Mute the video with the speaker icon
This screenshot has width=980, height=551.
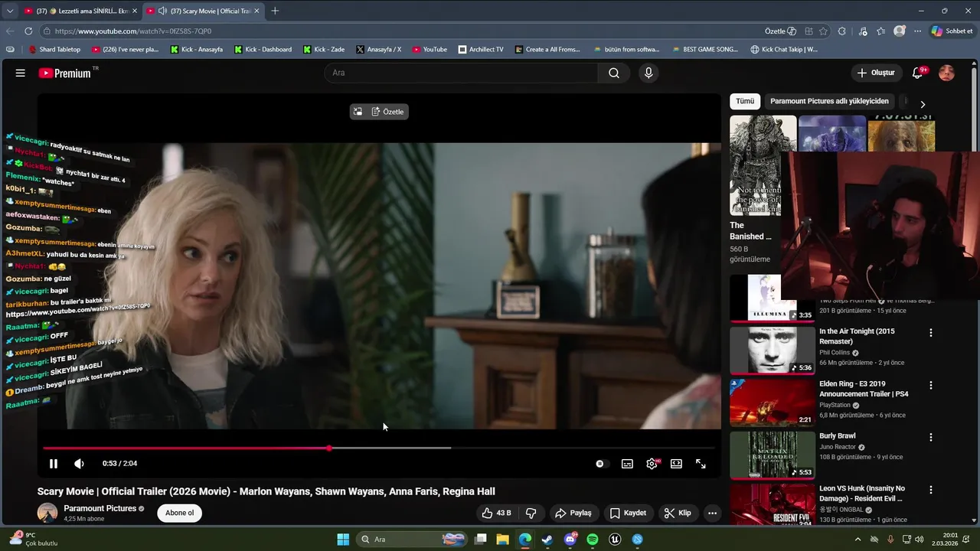pos(79,464)
